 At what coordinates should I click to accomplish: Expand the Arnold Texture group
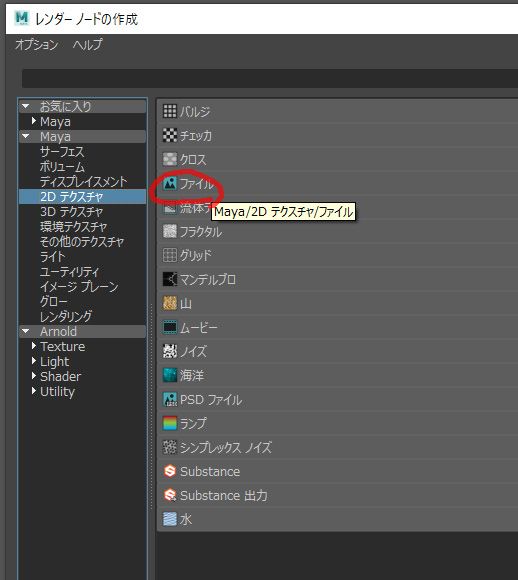click(34, 346)
